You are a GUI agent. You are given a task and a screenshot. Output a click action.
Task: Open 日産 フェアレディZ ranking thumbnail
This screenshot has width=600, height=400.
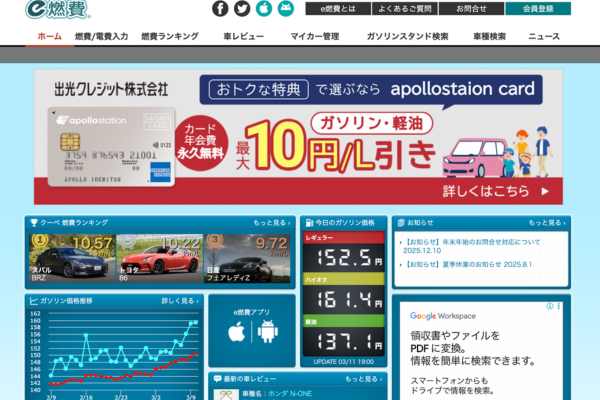247,258
